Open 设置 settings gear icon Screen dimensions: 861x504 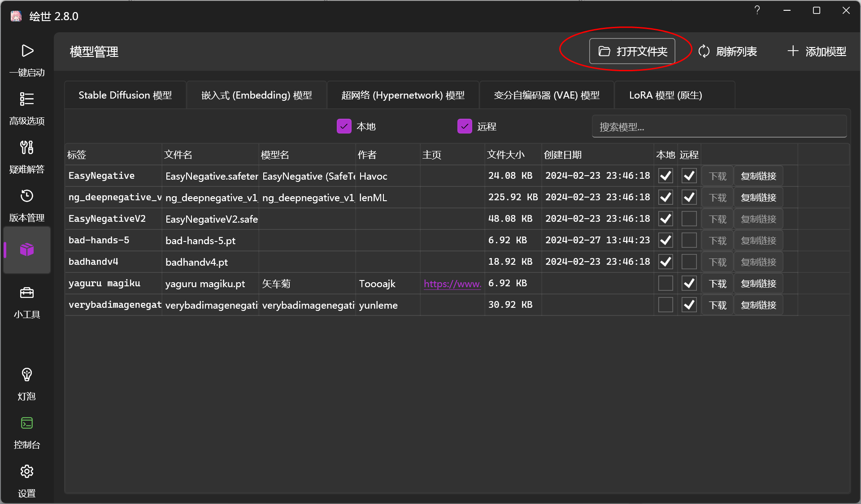tap(27, 471)
